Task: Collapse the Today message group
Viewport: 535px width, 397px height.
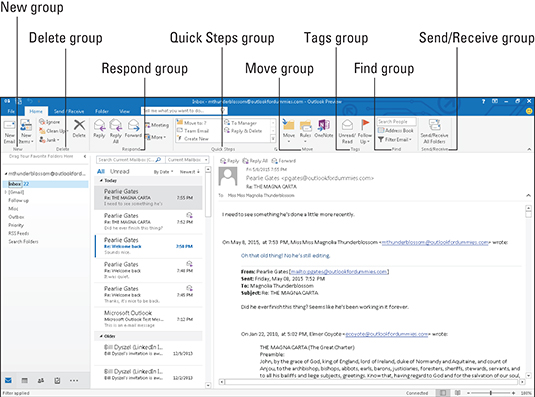Action: coord(101,180)
